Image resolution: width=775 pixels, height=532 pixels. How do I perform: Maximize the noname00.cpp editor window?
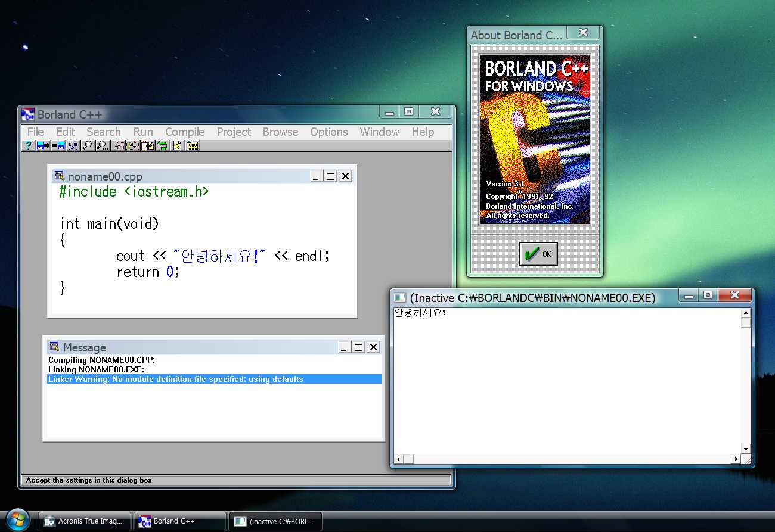coord(330,176)
